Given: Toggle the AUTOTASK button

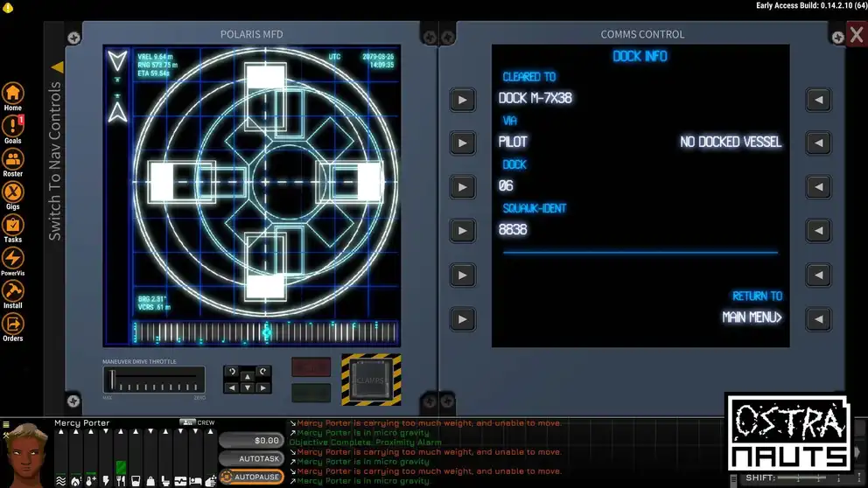Looking at the screenshot, I should [252, 458].
